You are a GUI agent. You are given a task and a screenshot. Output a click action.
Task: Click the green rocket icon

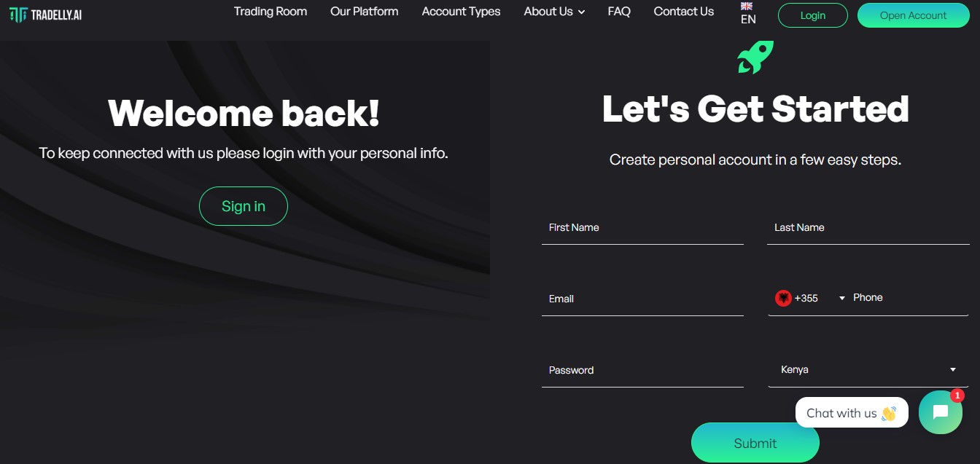[755, 57]
